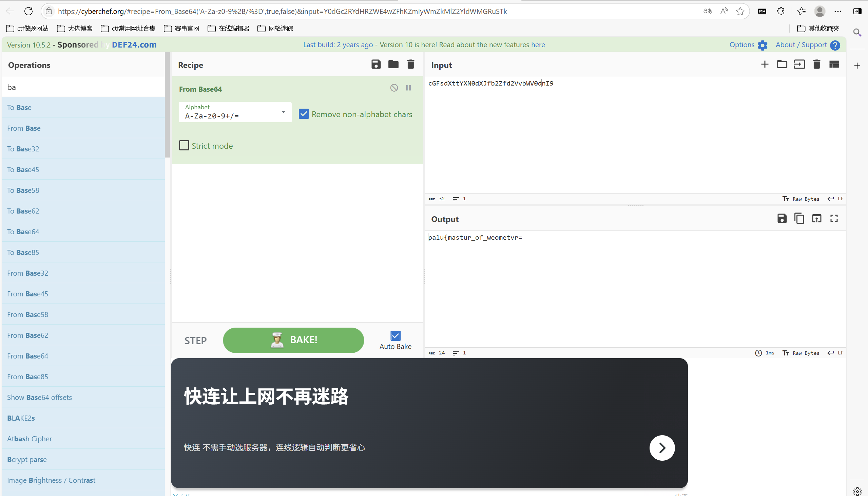Change input character encoding Raw Bytes
Screen dimensions: 868x496
point(801,199)
